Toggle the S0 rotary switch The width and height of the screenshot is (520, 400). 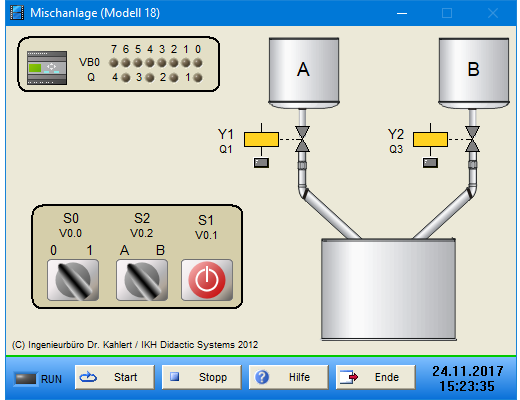[73, 280]
